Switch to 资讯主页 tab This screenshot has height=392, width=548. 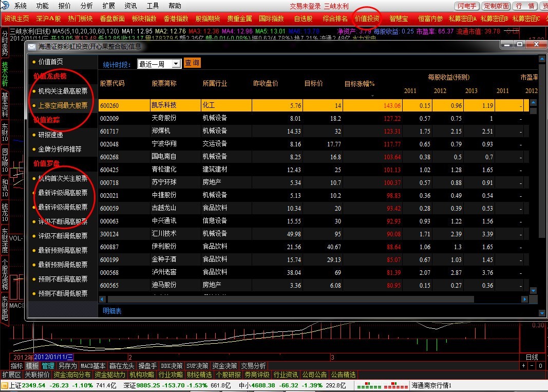pos(16,18)
